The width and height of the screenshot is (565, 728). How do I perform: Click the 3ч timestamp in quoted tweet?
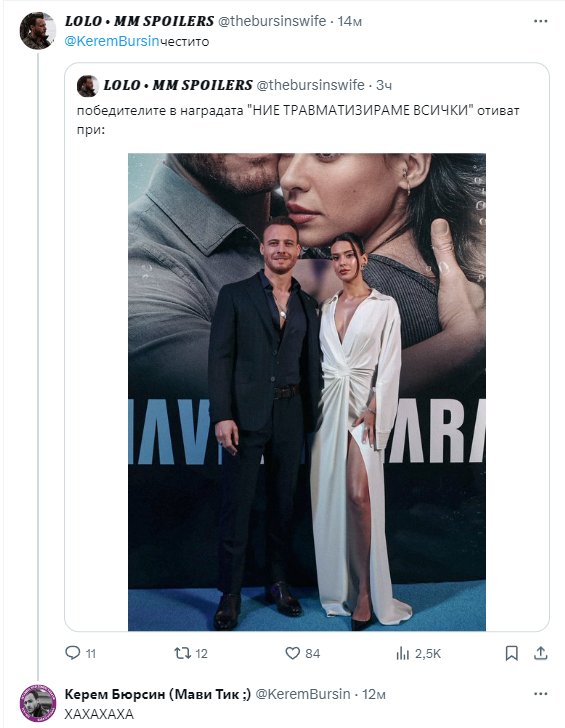pos(383,85)
